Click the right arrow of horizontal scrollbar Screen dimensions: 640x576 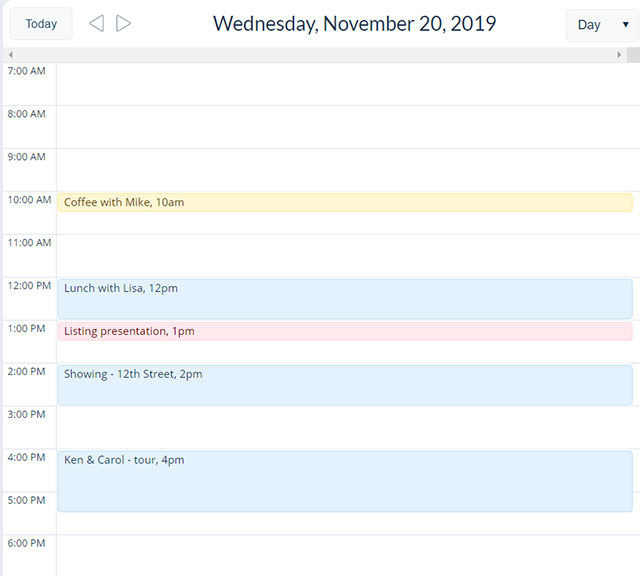[x=619, y=55]
